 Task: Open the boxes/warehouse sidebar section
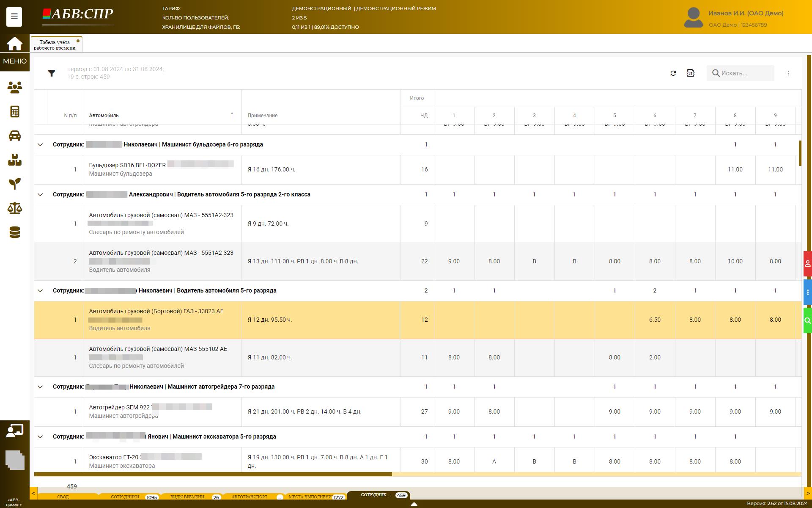pyautogui.click(x=15, y=160)
